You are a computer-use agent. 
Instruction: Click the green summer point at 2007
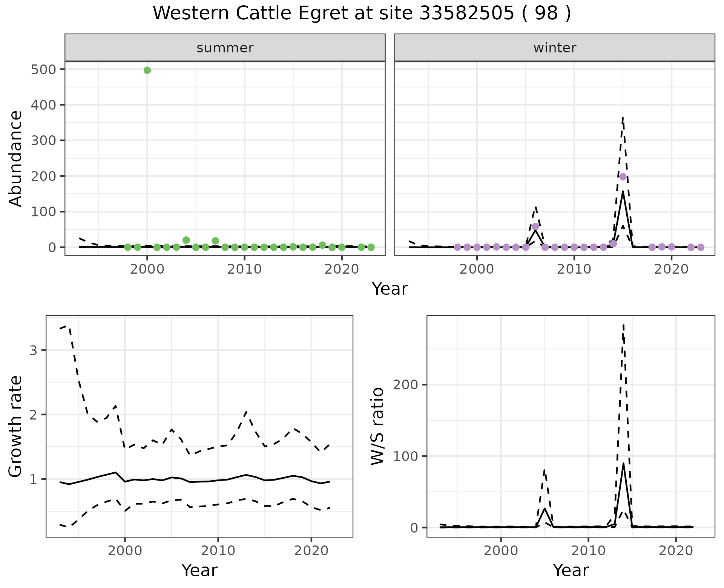(215, 241)
